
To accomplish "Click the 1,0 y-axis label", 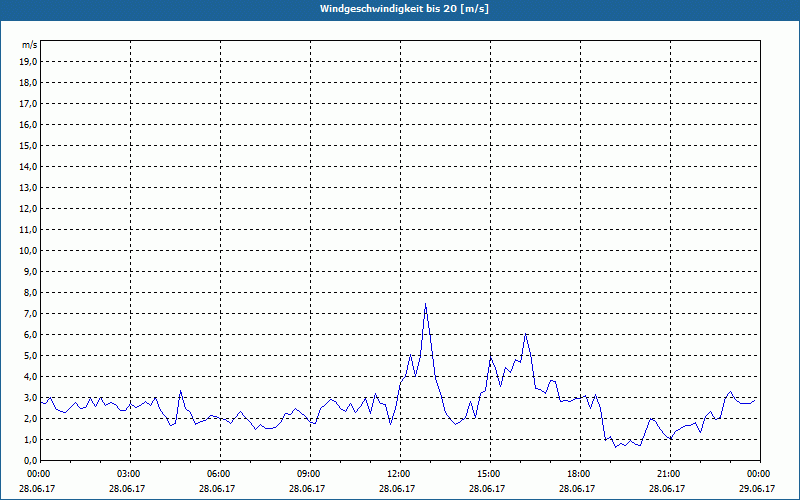I will coord(31,439).
